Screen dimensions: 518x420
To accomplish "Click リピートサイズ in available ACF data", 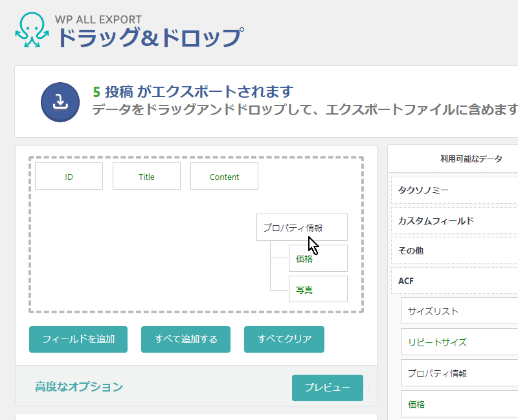I will [x=460, y=342].
